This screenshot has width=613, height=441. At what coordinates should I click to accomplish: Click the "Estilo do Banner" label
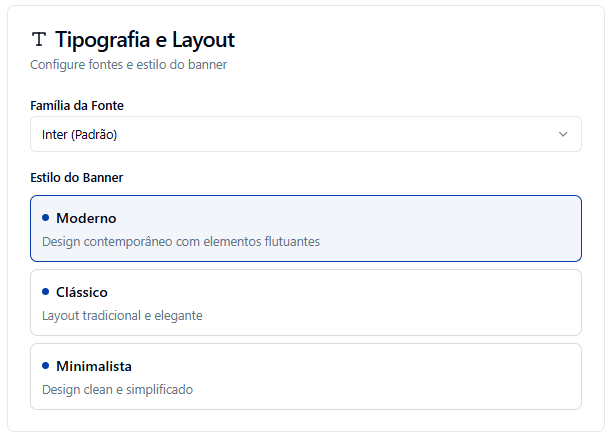tap(77, 178)
